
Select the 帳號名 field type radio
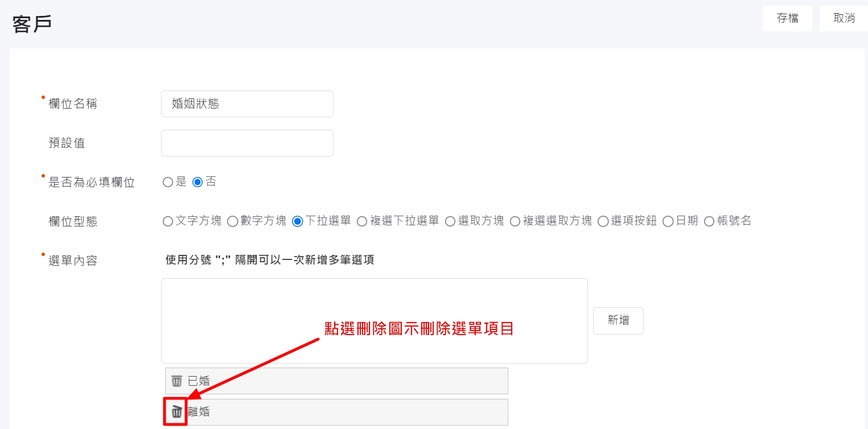(x=709, y=221)
